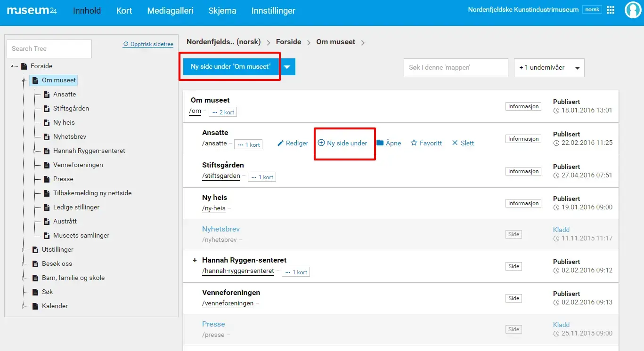Click 'Ny side under "Om museet"' button

[231, 67]
